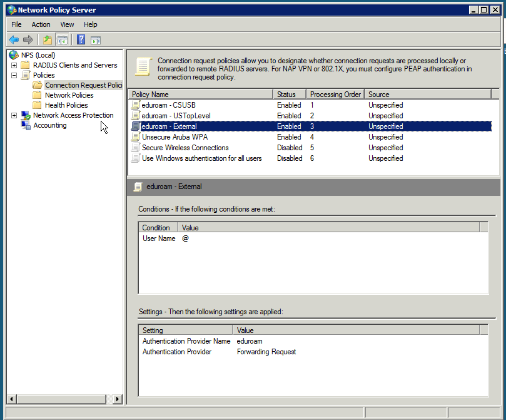Open Help via the question mark icon

click(x=81, y=39)
